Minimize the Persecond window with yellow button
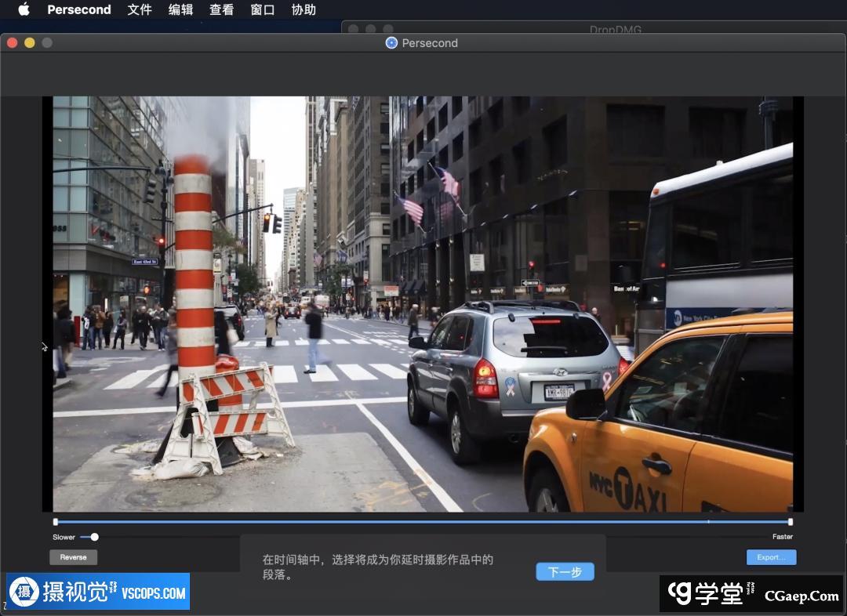Screen dimensions: 847x616 pos(30,42)
